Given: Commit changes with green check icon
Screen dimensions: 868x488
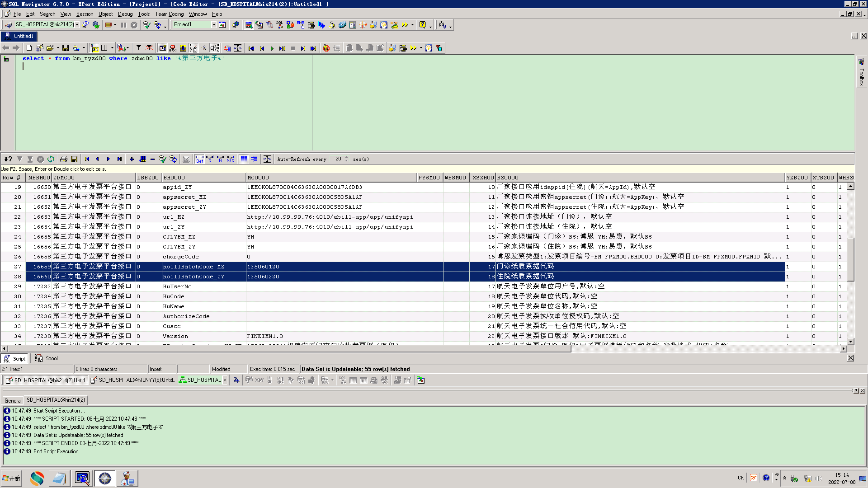Looking at the screenshot, I should click(x=162, y=159).
